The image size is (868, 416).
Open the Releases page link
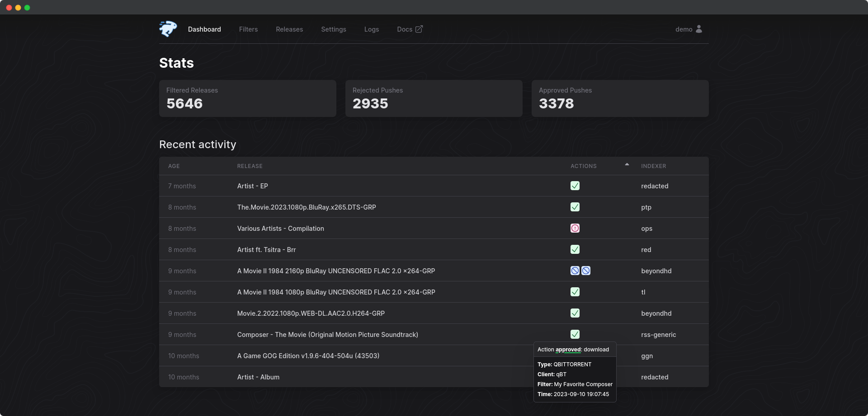[289, 29]
